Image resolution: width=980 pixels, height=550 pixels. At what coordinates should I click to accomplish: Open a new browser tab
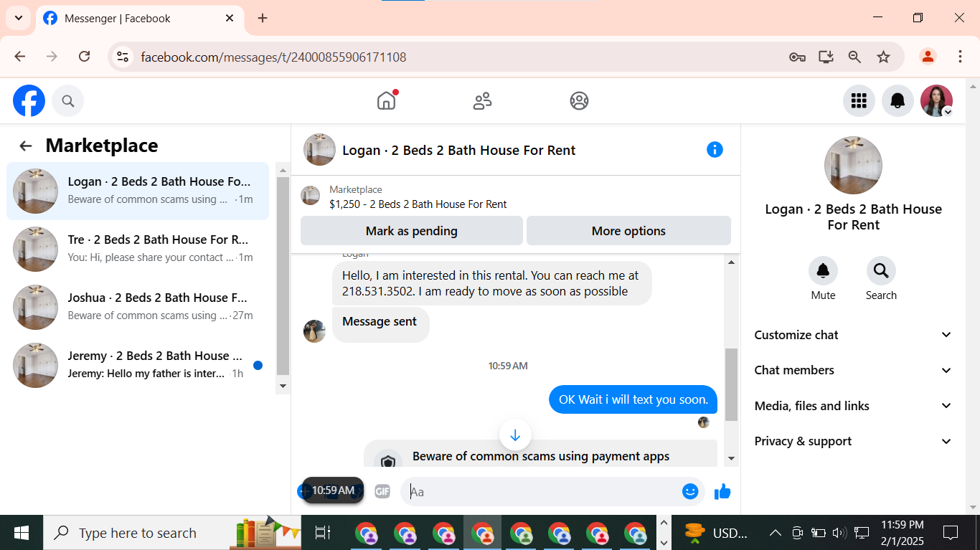click(x=263, y=18)
